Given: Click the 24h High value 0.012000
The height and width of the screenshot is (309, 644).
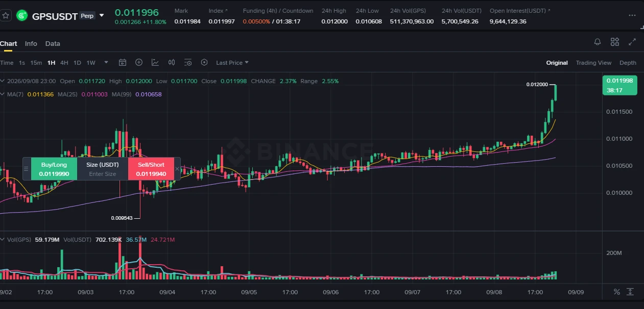Looking at the screenshot, I should pos(335,21).
